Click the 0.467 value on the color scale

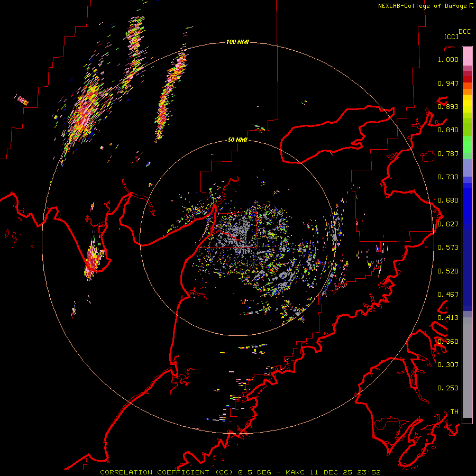point(448,295)
